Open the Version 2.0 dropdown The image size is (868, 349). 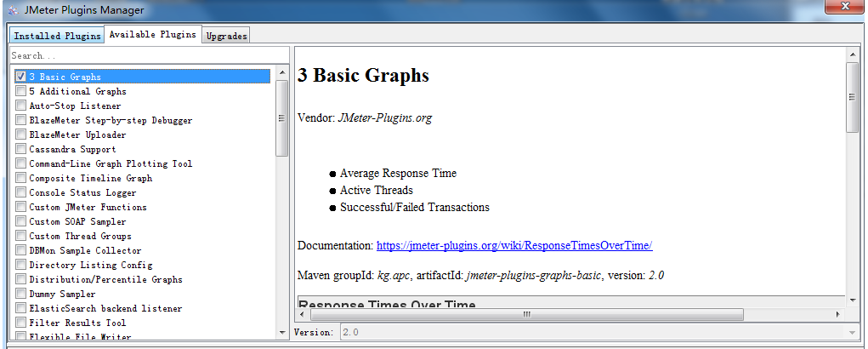point(599,332)
